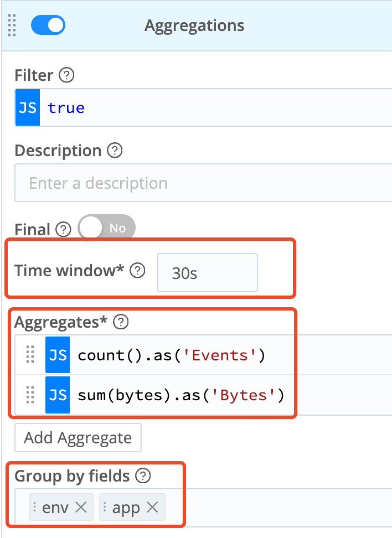The width and height of the screenshot is (392, 538).
Task: Click the sum(bytes).as('Bytes') aggregate expression
Action: tap(180, 395)
